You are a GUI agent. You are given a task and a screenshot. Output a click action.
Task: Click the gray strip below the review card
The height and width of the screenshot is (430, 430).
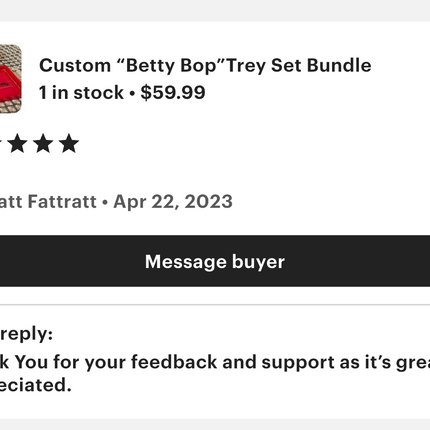point(215,424)
